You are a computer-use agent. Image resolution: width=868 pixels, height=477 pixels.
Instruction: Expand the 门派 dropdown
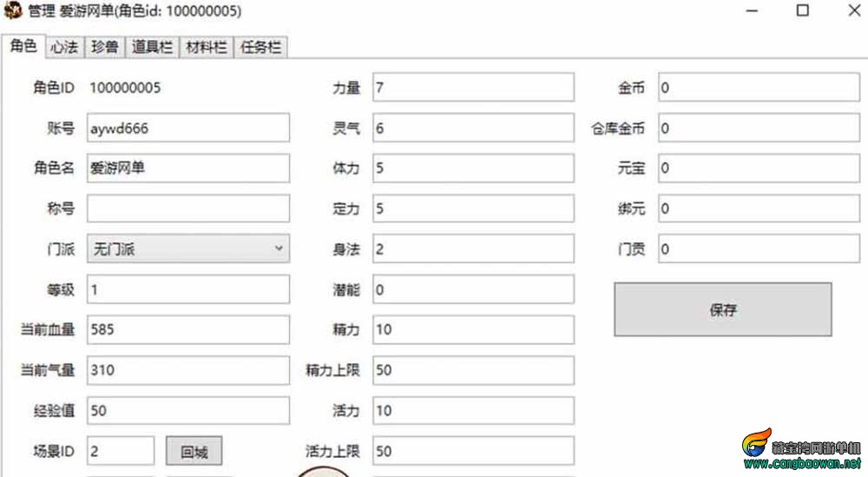188,248
